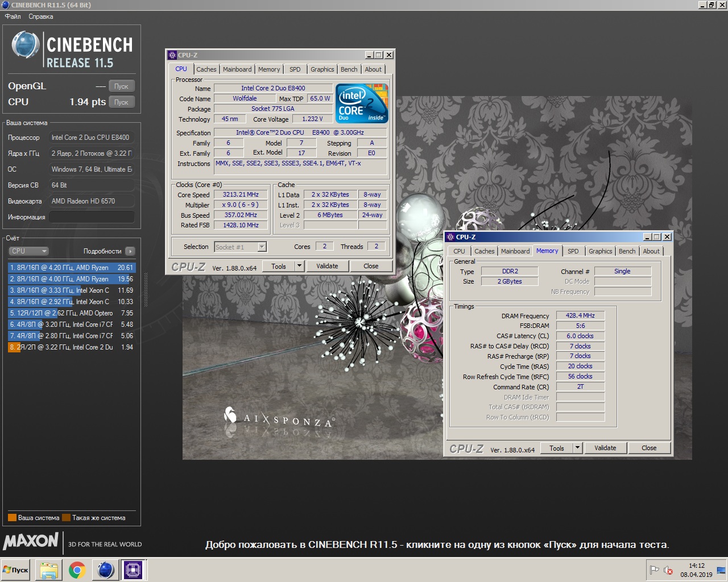
Task: Click show desktop monitor tray icon
Action: 721,570
